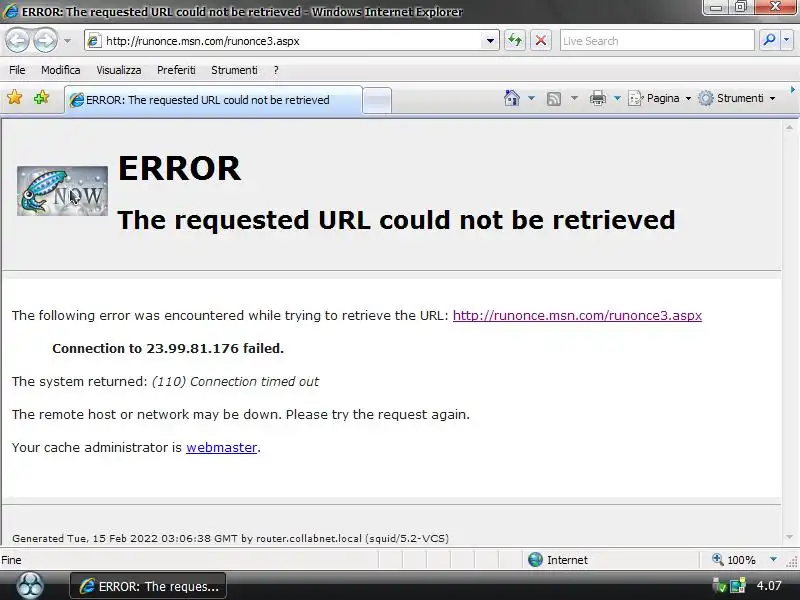Follow the runonce.msn.com/runonce3.aspx link
This screenshot has height=600, width=800.
click(577, 315)
